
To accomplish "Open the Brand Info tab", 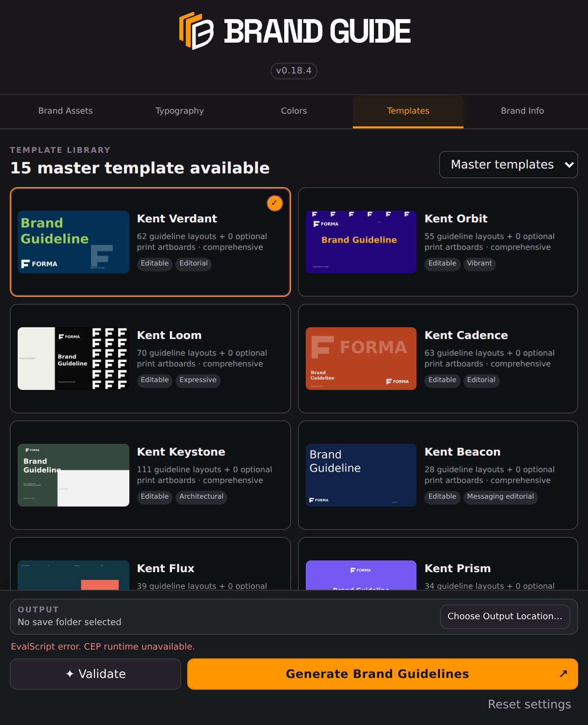I will pos(522,111).
